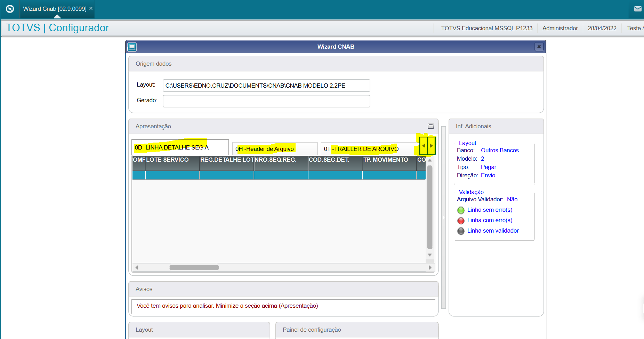Select the 0T -TRAILLER DE ARQUIVO tab

click(369, 149)
